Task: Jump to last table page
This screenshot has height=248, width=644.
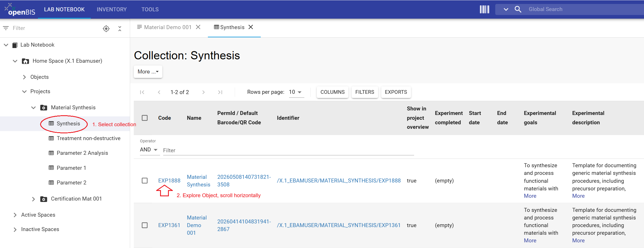Action: [x=220, y=92]
